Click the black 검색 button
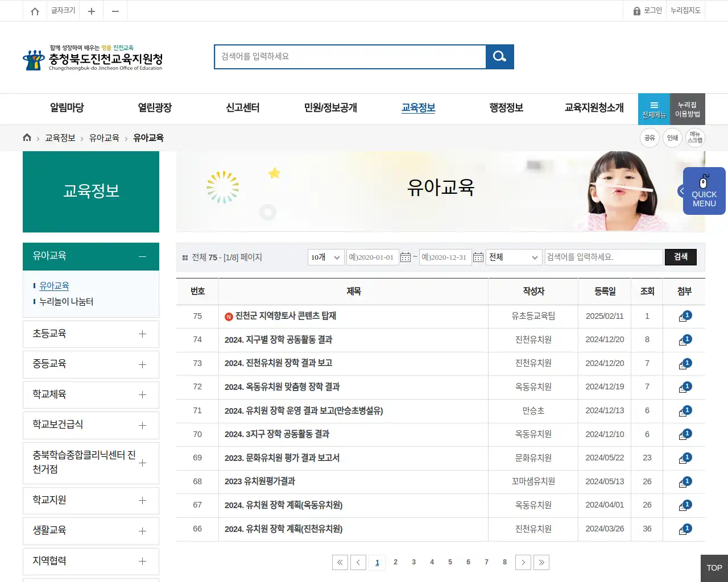 681,257
